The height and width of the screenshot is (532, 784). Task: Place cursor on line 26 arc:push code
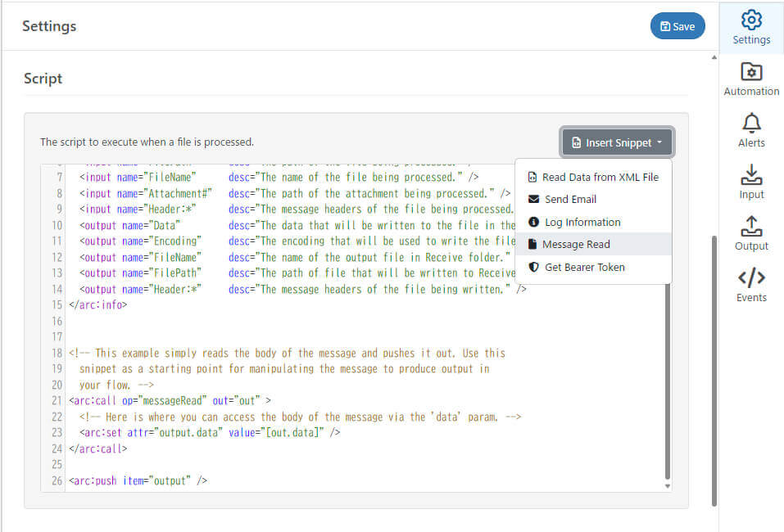click(138, 480)
